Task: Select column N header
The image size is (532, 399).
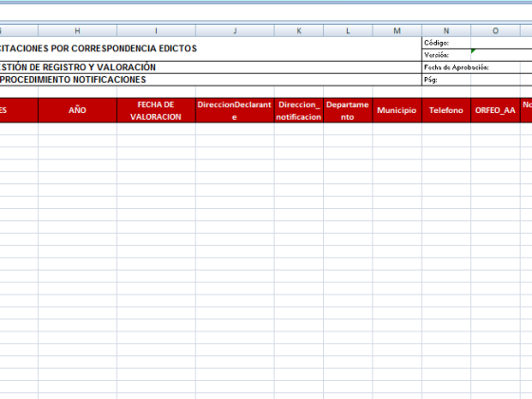Action: [446, 30]
